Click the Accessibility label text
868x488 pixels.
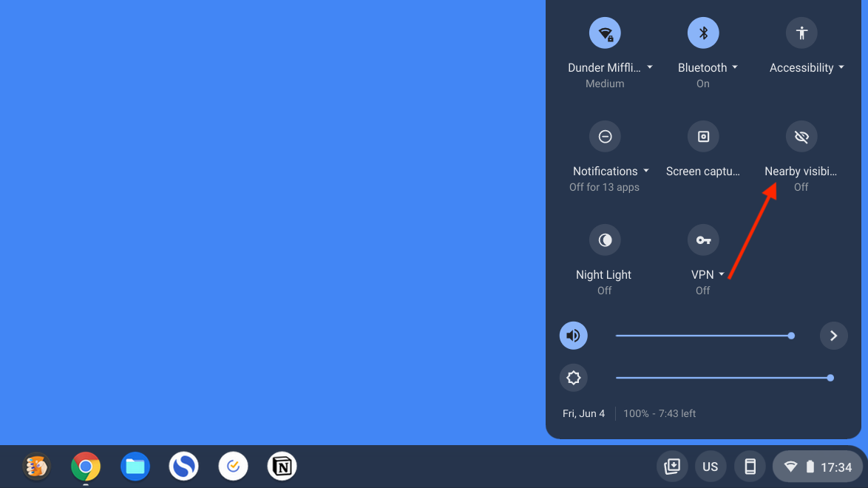[801, 67]
